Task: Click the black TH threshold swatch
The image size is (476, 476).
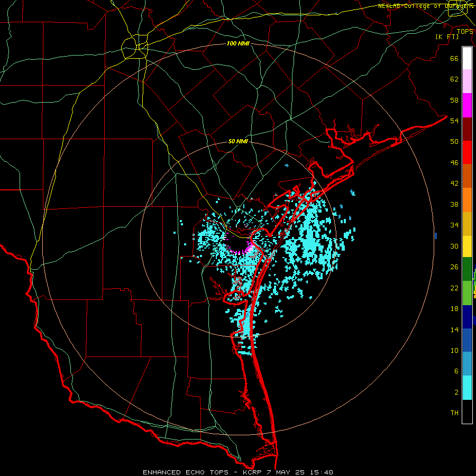Action: (x=467, y=411)
